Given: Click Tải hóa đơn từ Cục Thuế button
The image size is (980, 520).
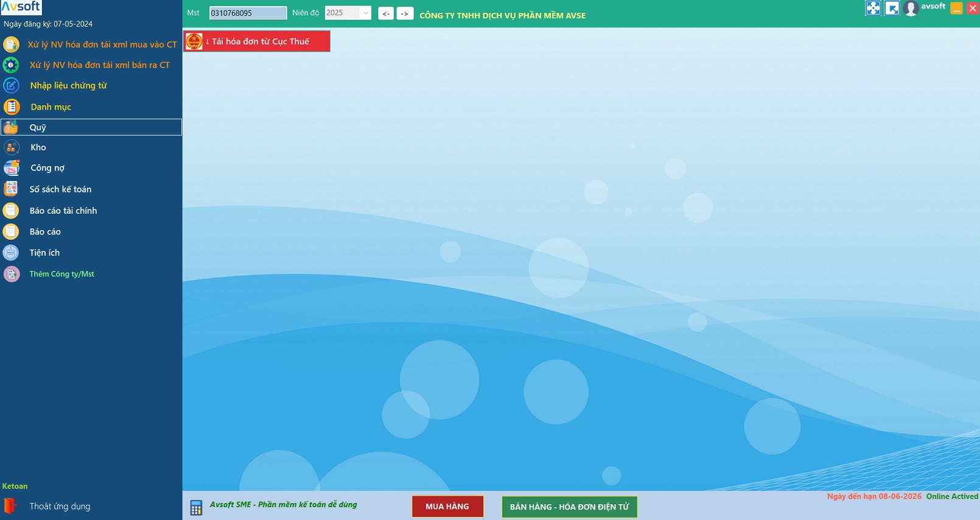Looking at the screenshot, I should (257, 41).
